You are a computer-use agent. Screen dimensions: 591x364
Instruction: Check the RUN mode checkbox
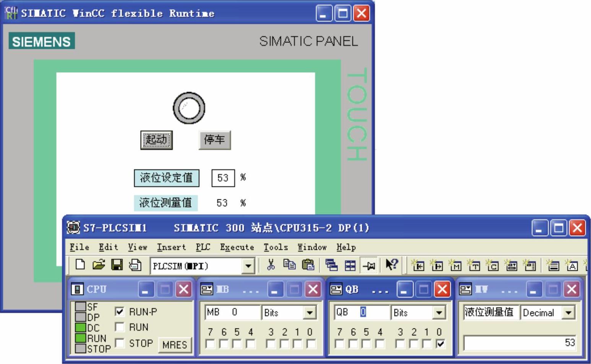point(120,327)
